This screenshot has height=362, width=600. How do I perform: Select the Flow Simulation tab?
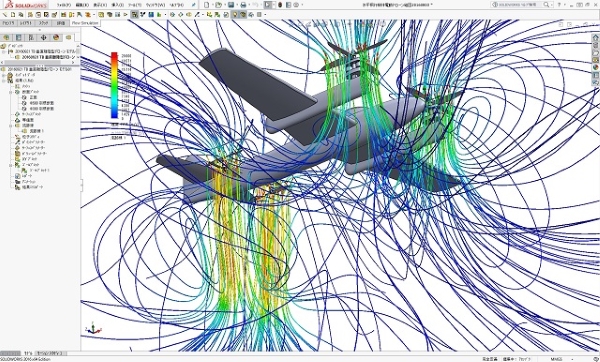coord(85,23)
